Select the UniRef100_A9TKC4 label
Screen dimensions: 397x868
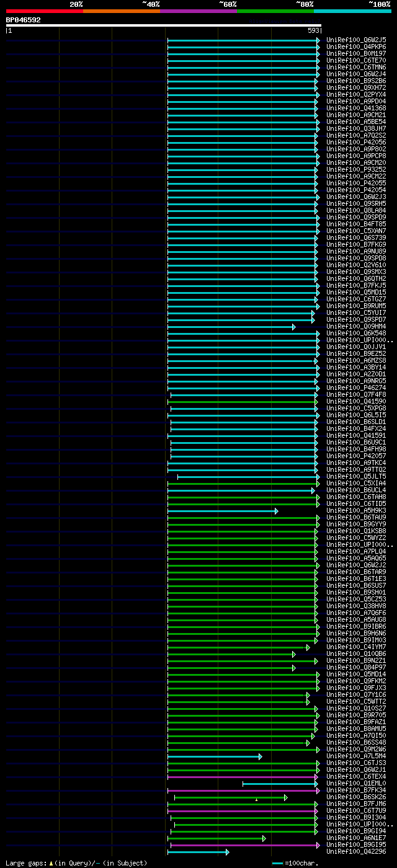pos(356,463)
